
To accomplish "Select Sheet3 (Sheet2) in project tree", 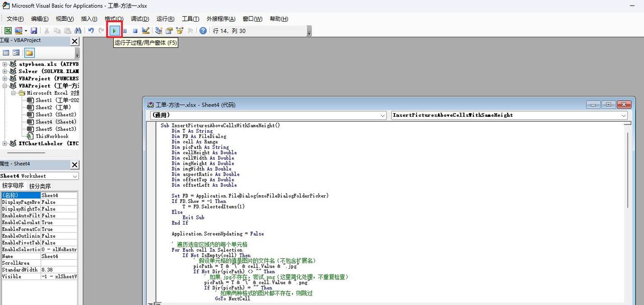I will coord(52,115).
